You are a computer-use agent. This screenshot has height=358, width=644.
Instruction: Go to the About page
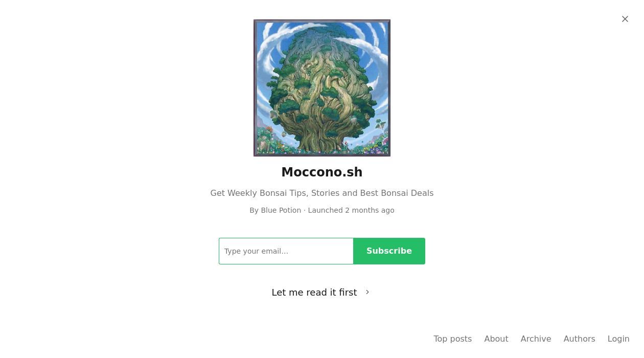click(x=496, y=339)
